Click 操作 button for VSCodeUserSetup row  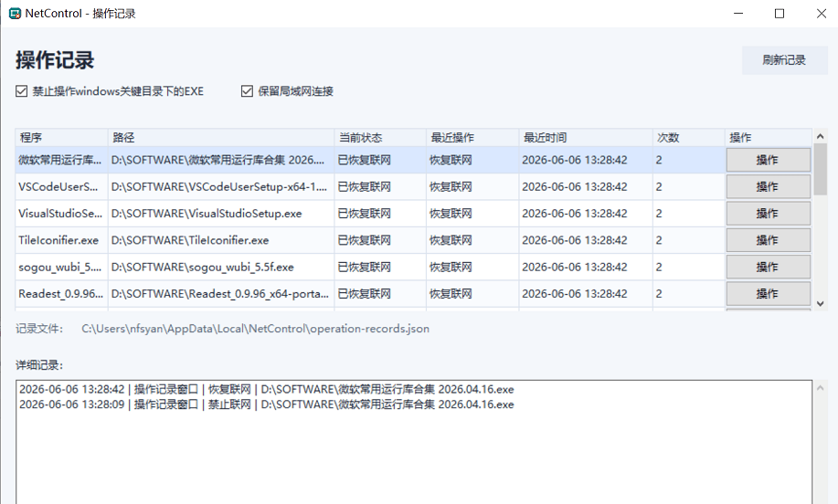pyautogui.click(x=768, y=187)
